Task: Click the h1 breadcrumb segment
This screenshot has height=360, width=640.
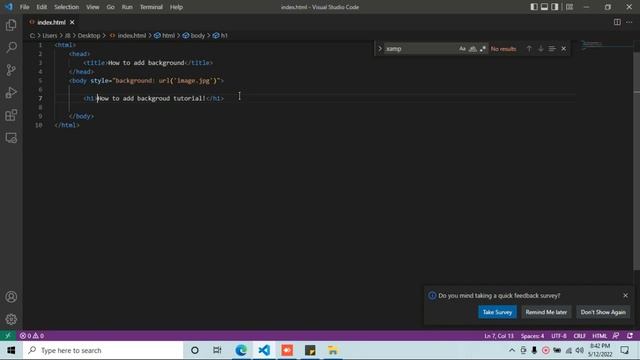Action: [220, 36]
